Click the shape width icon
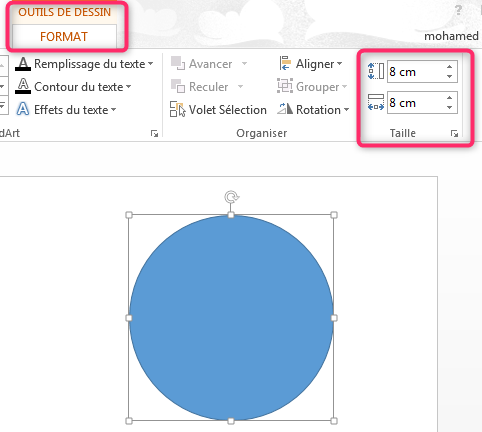The width and height of the screenshot is (482, 432). click(376, 102)
